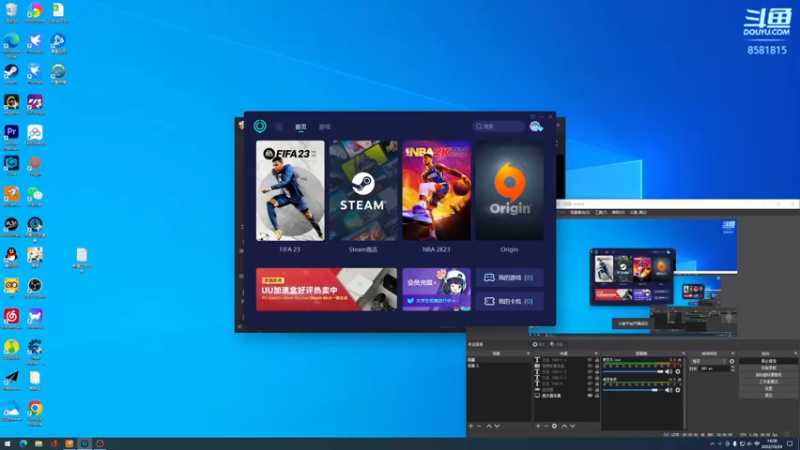The width and height of the screenshot is (800, 450).
Task: Toggle 工作室模式 in OBS controls
Action: (x=769, y=382)
